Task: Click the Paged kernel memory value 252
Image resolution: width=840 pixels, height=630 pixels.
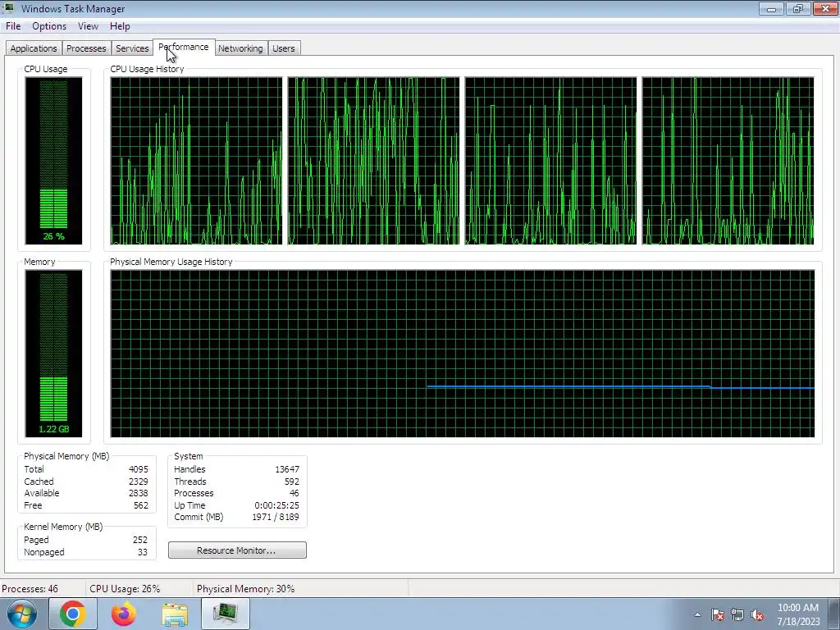Action: pyautogui.click(x=140, y=540)
